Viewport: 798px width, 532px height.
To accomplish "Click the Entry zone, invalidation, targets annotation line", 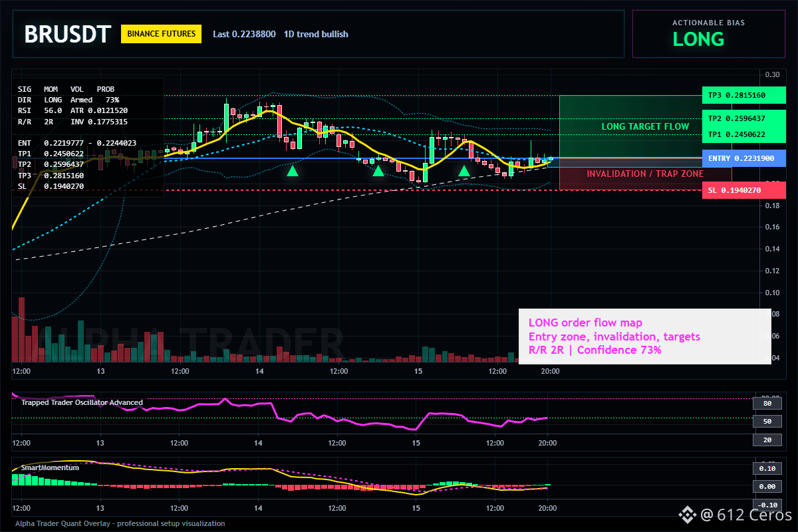I will click(x=614, y=336).
